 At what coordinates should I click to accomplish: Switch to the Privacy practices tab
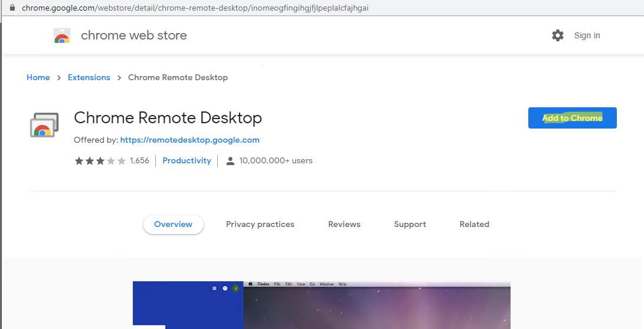pyautogui.click(x=260, y=225)
